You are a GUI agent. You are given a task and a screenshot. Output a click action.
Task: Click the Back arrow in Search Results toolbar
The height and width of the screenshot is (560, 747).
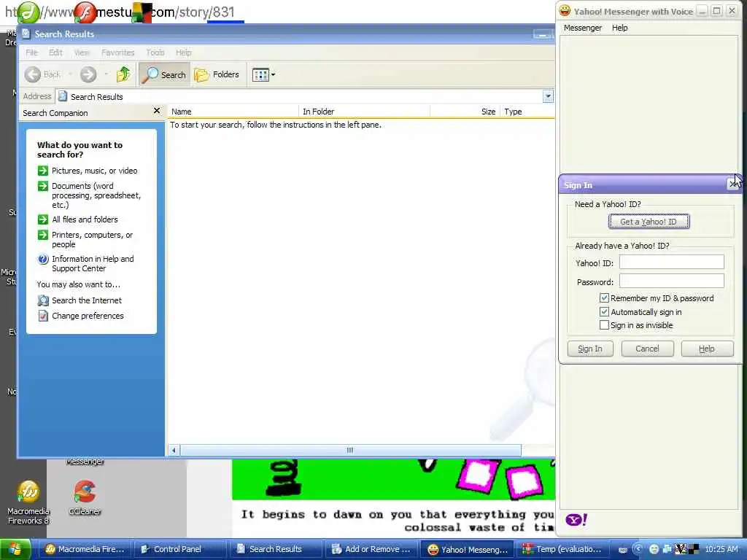click(x=33, y=74)
